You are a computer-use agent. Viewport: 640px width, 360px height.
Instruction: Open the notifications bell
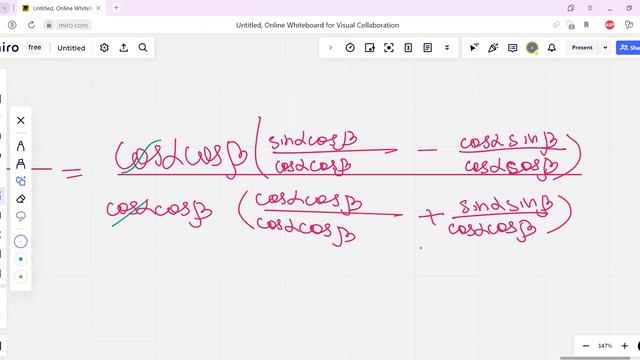click(552, 48)
